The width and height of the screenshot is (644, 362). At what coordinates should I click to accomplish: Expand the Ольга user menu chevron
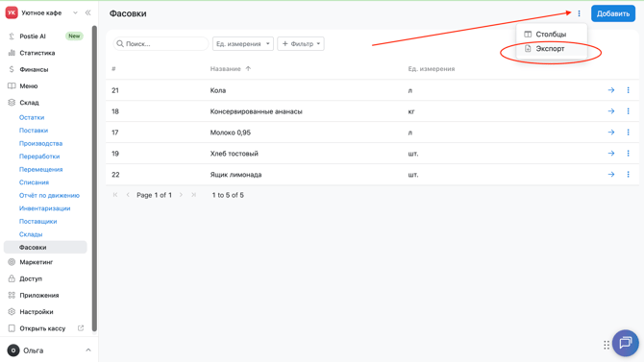pos(87,350)
